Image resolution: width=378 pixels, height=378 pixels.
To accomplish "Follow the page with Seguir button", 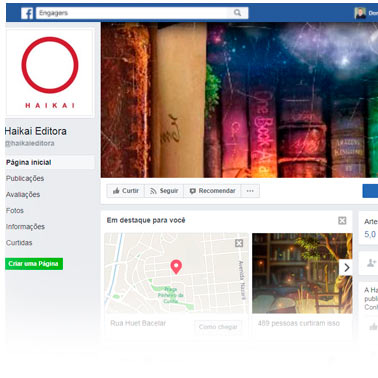I will [164, 191].
